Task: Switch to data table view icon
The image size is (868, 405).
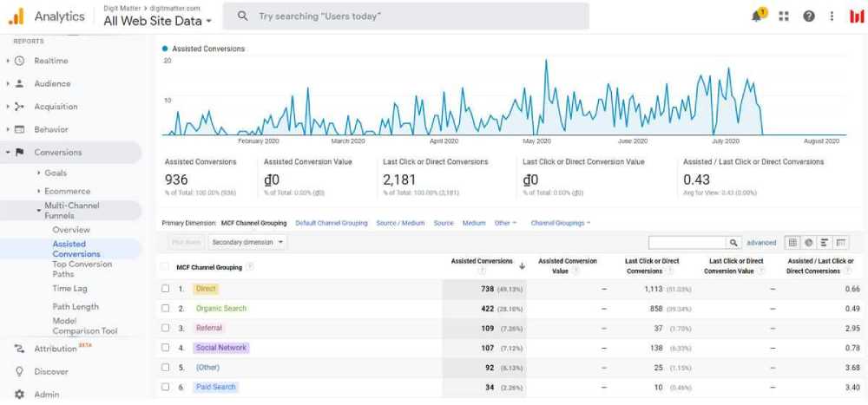Action: (792, 242)
